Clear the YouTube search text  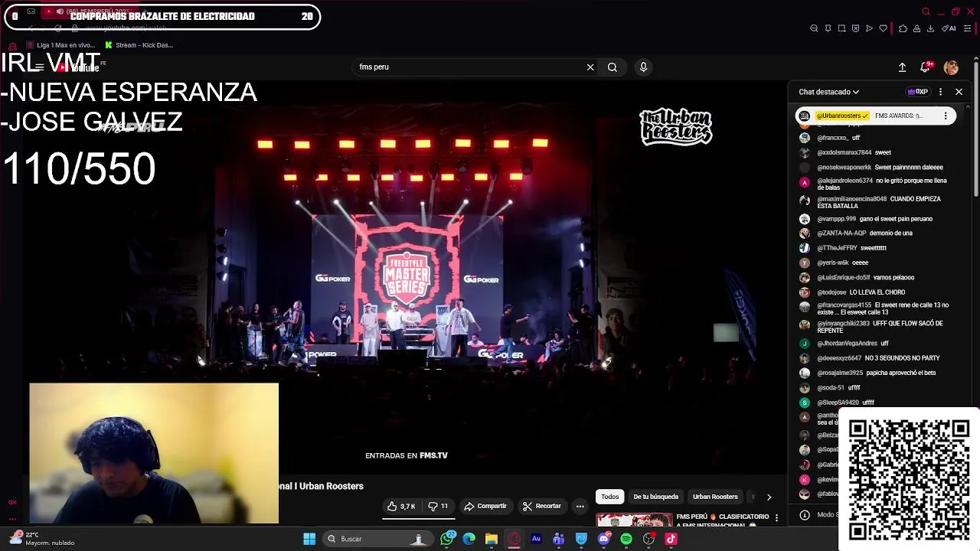pos(590,67)
